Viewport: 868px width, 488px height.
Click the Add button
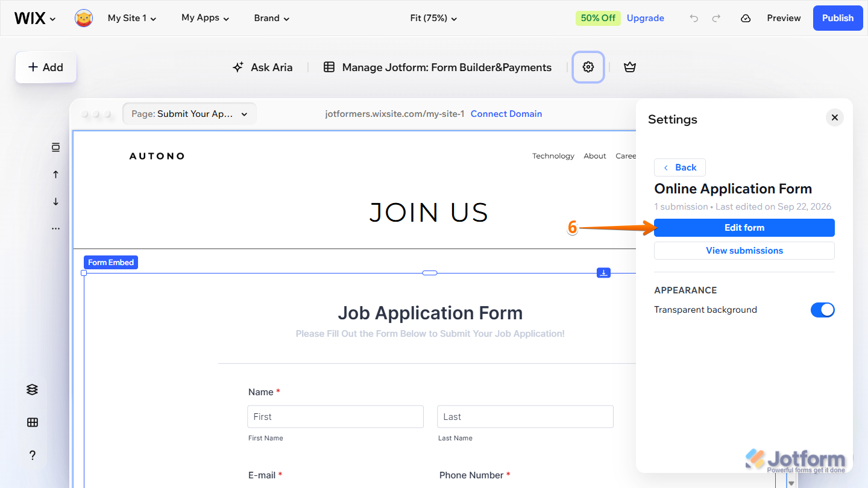pos(46,67)
